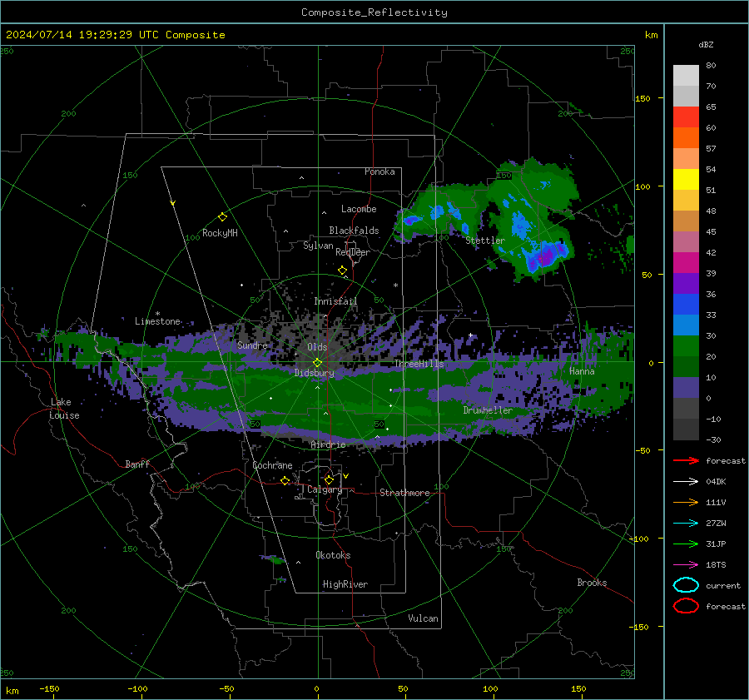Click the Sundre town label
Screen dimensions: 749x700
(x=252, y=345)
